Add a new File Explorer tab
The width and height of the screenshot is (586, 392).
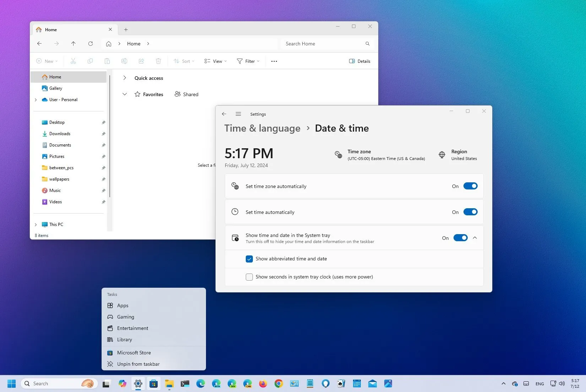(x=126, y=30)
